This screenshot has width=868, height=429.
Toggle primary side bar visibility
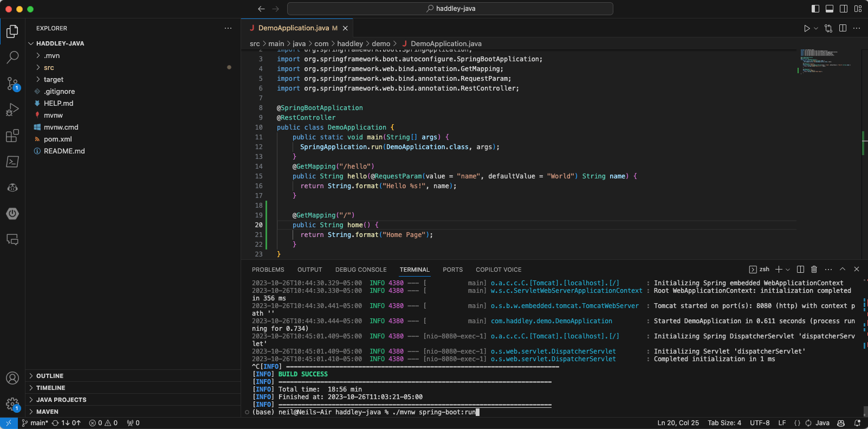(815, 9)
